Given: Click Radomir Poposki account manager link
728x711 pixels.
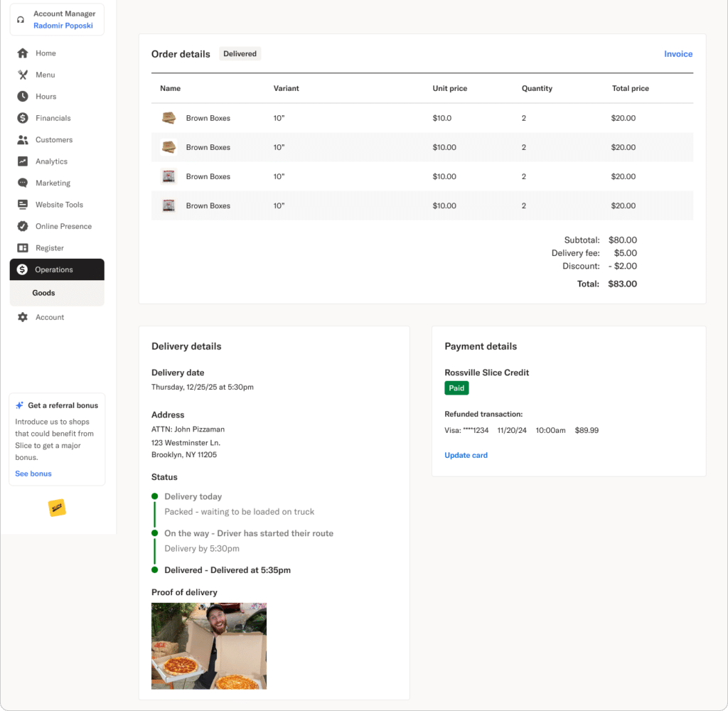Looking at the screenshot, I should coord(63,26).
